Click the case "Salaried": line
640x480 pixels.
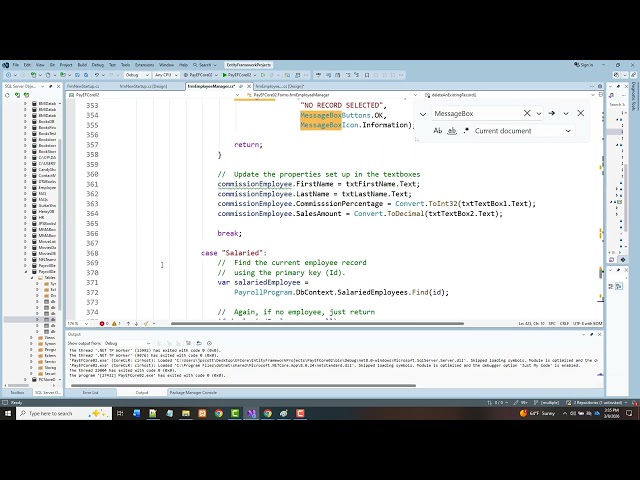tap(234, 253)
